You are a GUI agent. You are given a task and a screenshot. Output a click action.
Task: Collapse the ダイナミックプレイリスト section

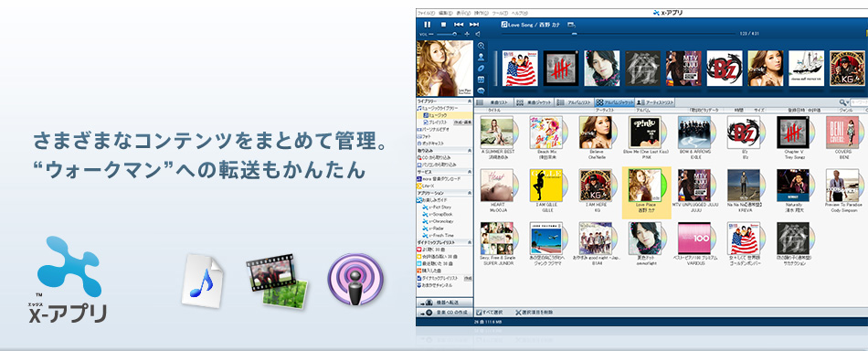[x=470, y=242]
